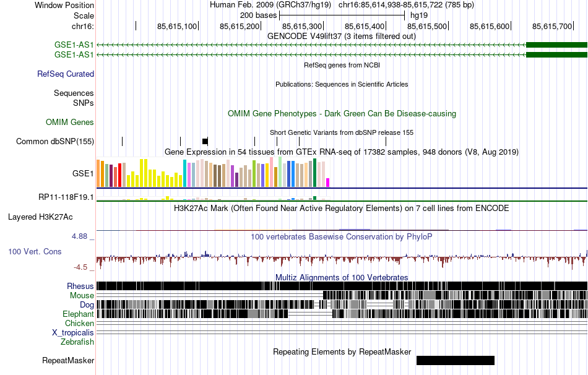Click the hg19 assembly label

419,15
